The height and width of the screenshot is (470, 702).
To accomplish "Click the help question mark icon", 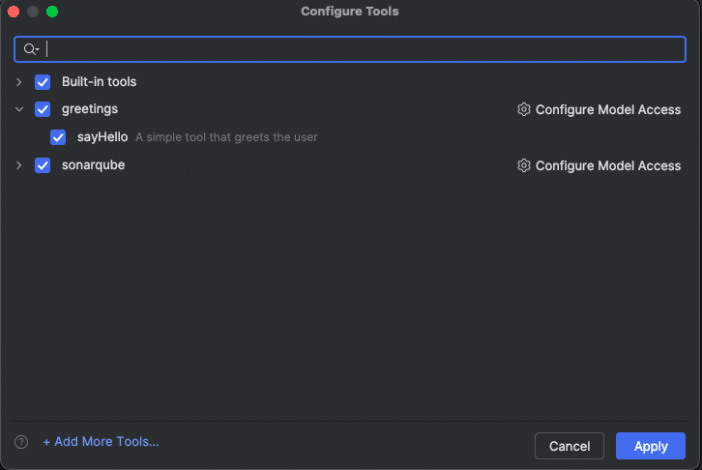I will pos(21,442).
